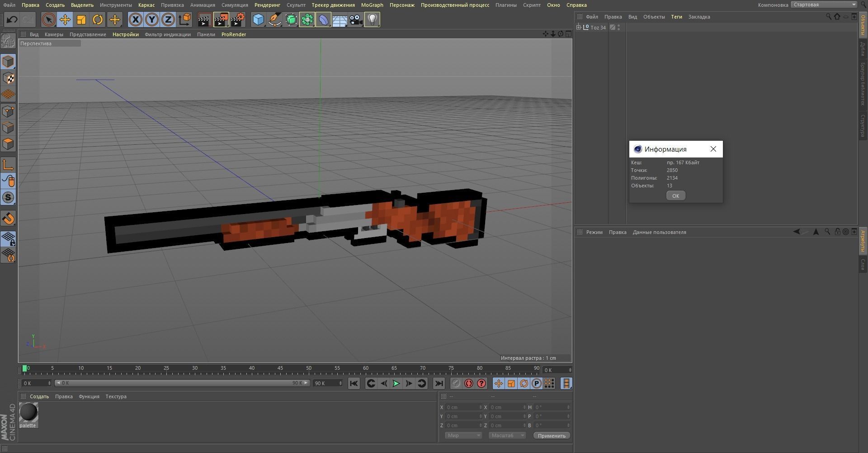Select the Rotate tool in top toolbar
This screenshot has height=453, width=868.
click(x=98, y=19)
